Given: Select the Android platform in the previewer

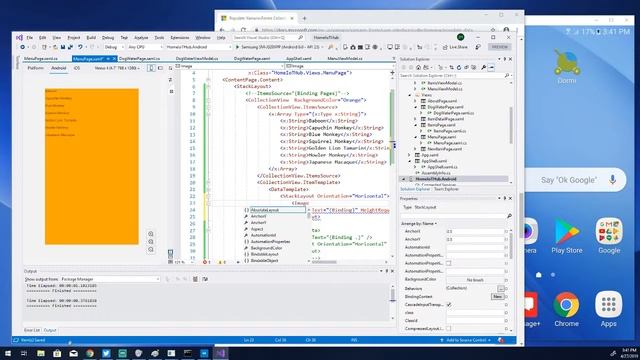Looking at the screenshot, I should tap(58, 68).
